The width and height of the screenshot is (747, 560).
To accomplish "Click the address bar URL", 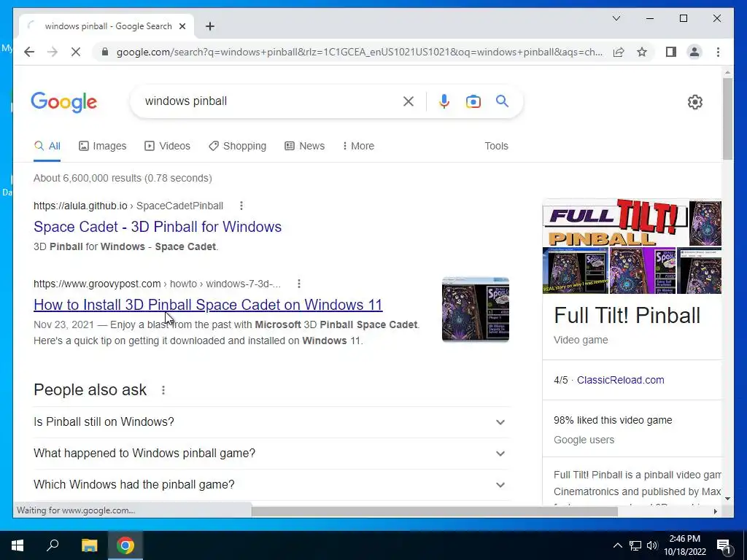I will 360,52.
